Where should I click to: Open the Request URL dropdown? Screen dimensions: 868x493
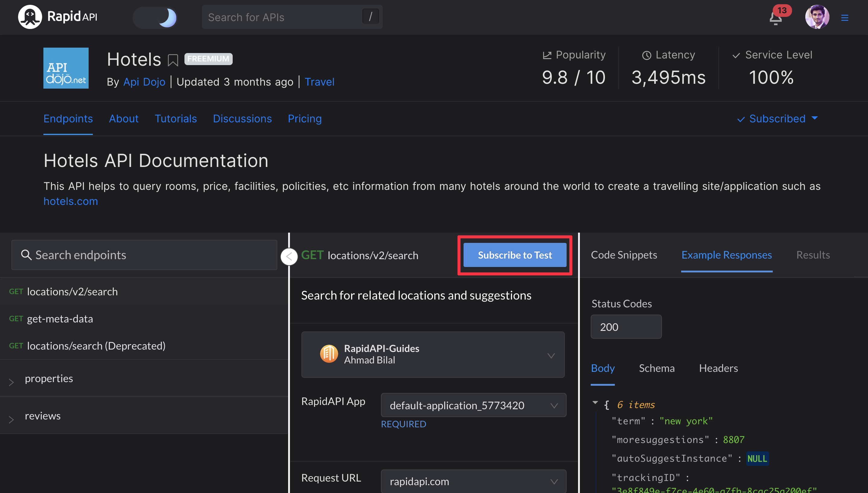tap(473, 482)
